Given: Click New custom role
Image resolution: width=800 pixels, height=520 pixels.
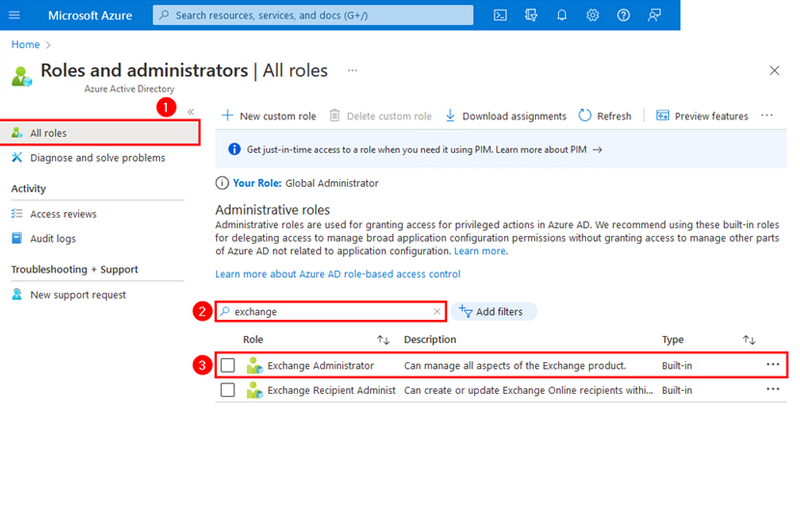Looking at the screenshot, I should (x=269, y=116).
